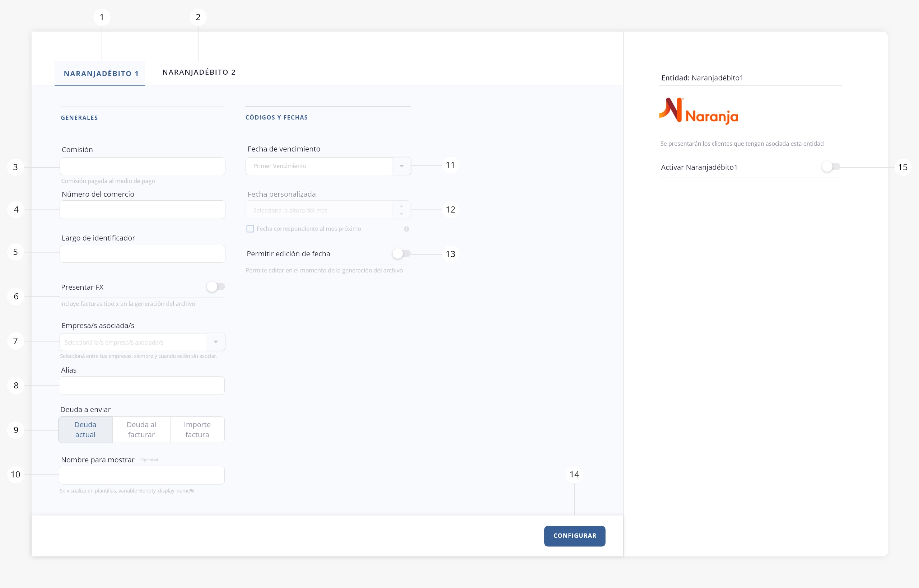Click hint 'Se visualiza en plantillas, variable'

127,491
